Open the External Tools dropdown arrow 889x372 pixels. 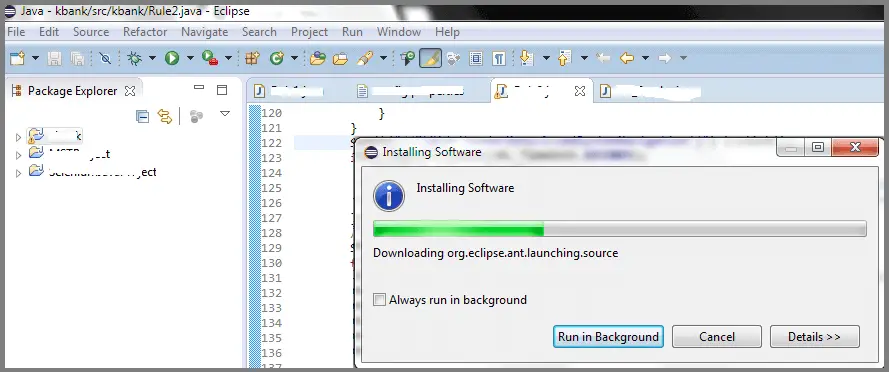(228, 58)
